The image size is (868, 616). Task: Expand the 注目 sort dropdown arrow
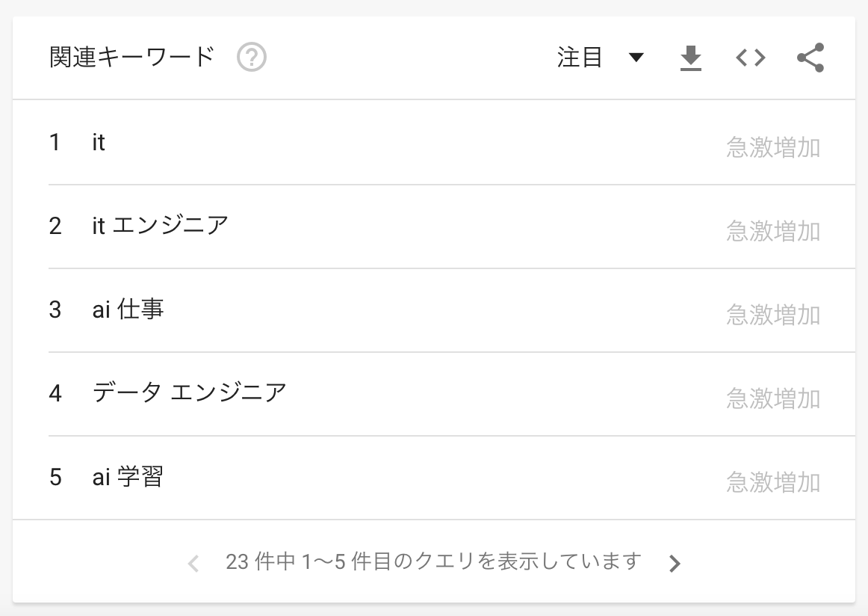[x=636, y=57]
